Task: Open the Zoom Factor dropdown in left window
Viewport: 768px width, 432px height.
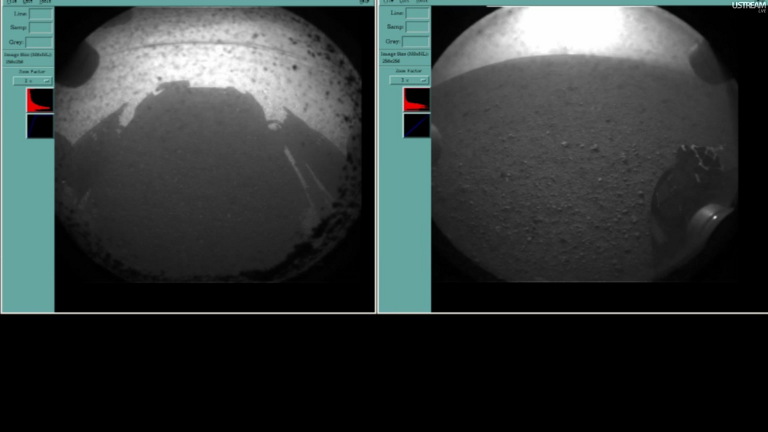Action: [32, 81]
